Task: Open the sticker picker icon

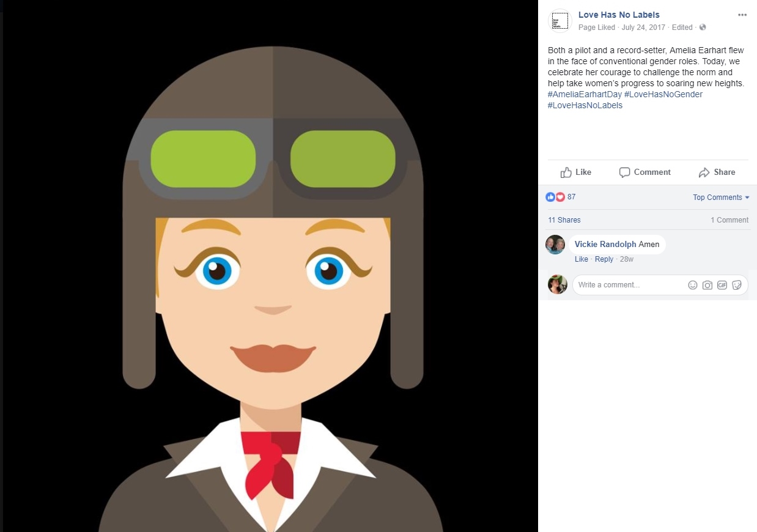Action: click(x=737, y=285)
